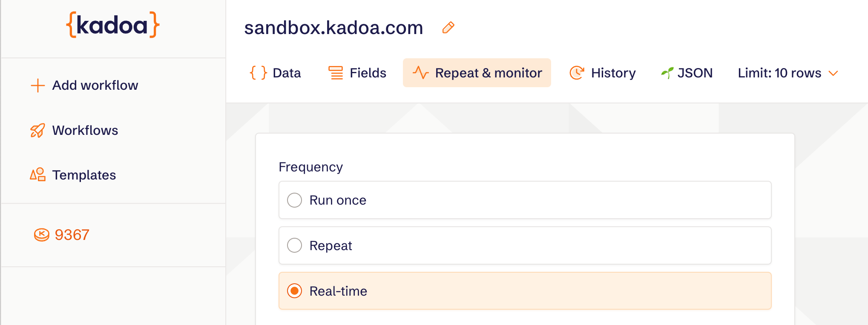
Task: Switch to the Repeat & monitor tab
Action: (477, 73)
